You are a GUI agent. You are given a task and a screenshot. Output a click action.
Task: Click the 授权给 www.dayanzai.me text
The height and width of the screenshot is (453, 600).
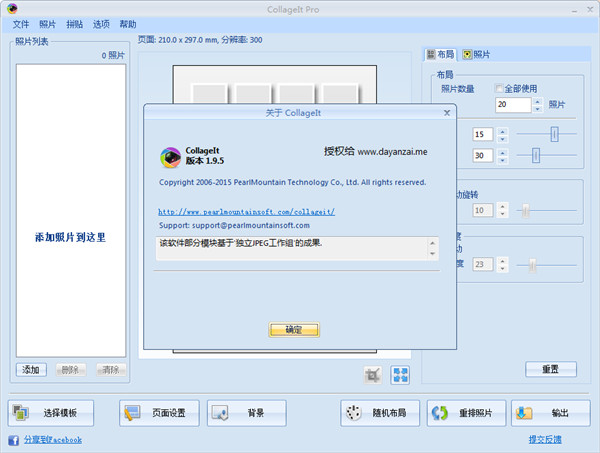376,152
